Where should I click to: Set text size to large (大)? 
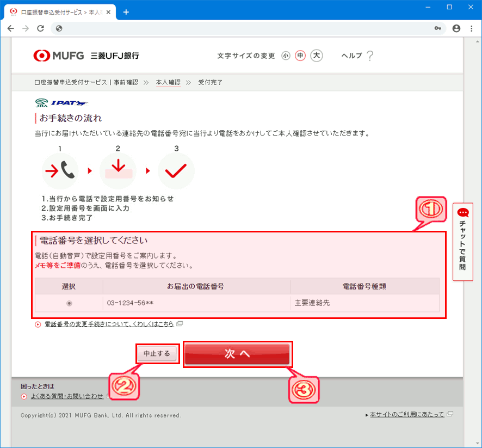point(317,56)
